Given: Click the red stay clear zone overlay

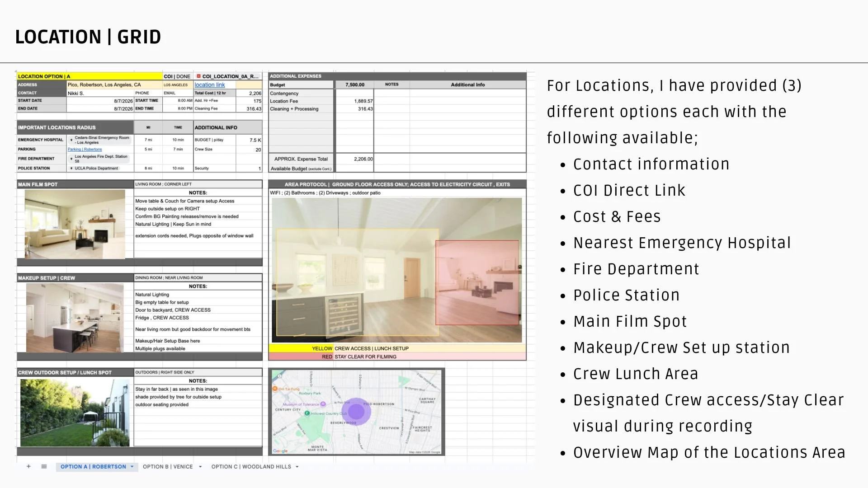Looking at the screenshot, I should (477, 282).
